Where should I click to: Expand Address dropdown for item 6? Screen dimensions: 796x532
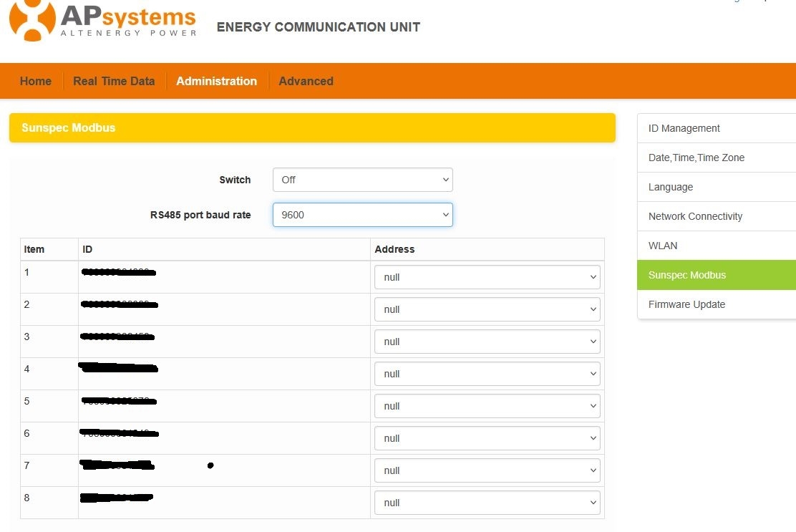[487, 438]
